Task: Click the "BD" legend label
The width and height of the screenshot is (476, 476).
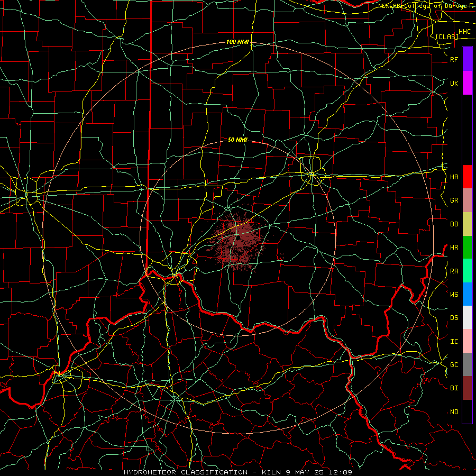Action: coord(454,224)
